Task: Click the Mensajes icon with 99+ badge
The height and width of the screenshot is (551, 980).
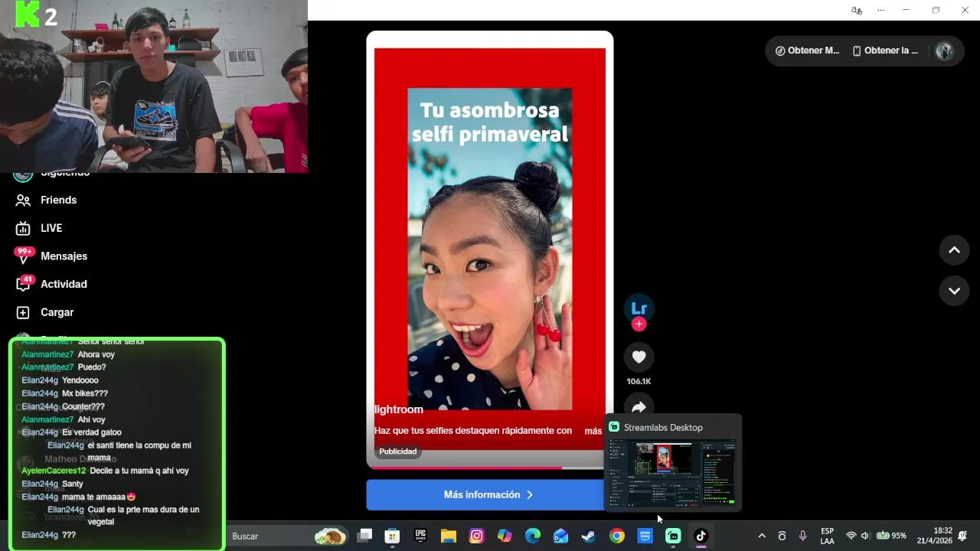Action: [24, 255]
